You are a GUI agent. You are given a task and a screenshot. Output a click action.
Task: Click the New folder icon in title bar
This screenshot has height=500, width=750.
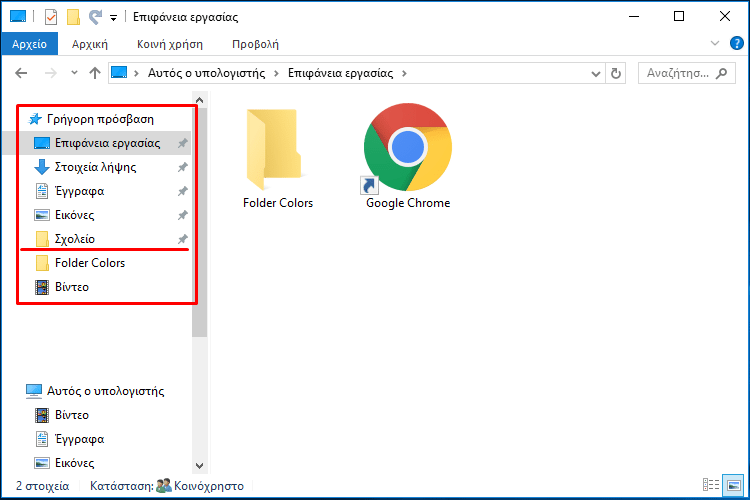(x=73, y=17)
